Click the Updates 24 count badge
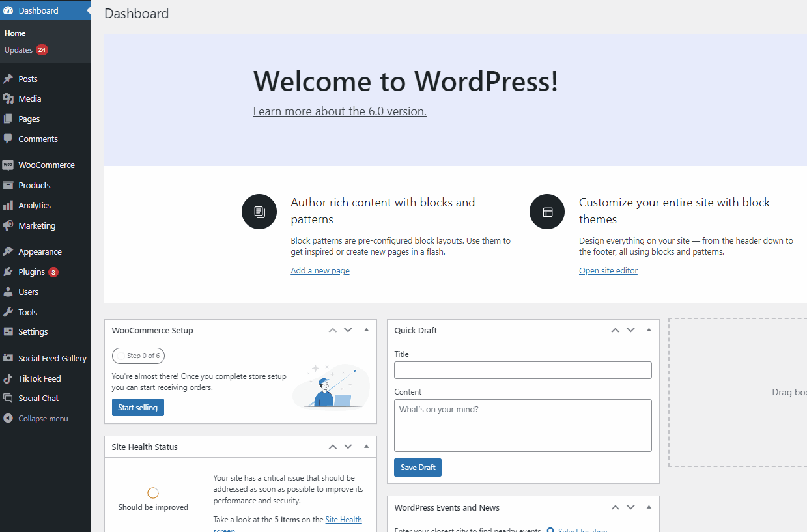 click(42, 50)
